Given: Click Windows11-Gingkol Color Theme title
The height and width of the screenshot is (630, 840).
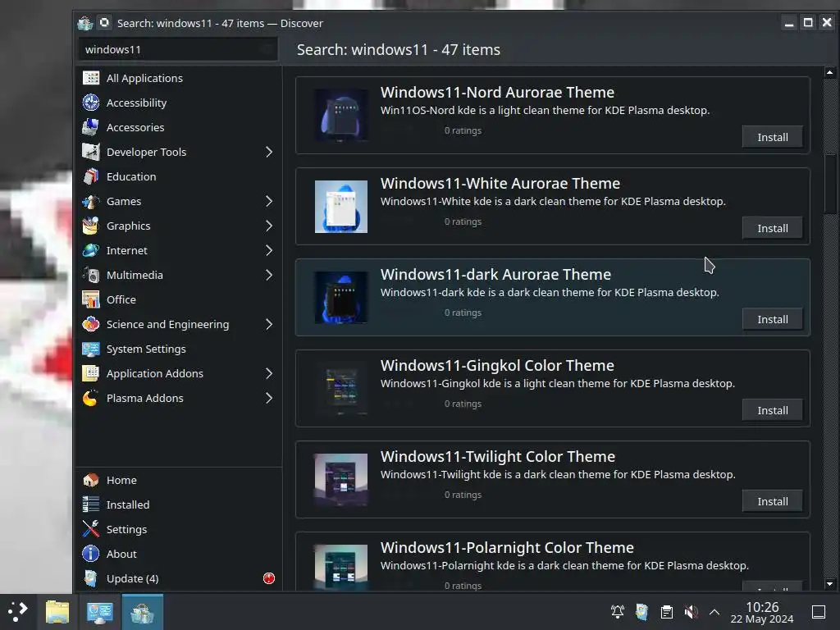Looking at the screenshot, I should pyautogui.click(x=497, y=365).
